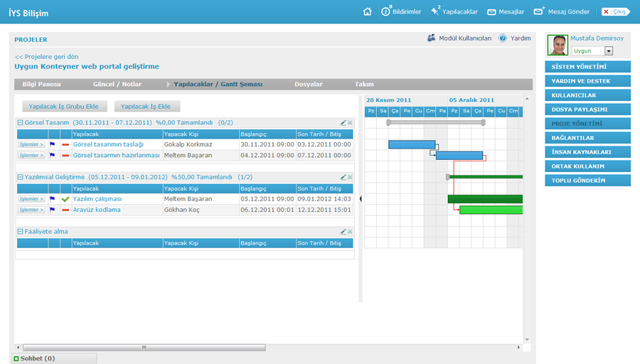Collapse the Yazılımsal Geliştirme task group
The height and width of the screenshot is (364, 640).
click(x=20, y=177)
